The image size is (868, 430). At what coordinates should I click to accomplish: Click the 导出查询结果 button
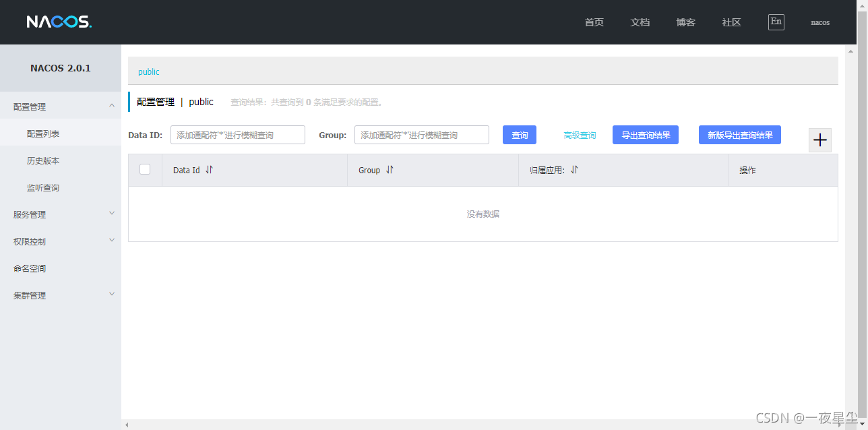pos(646,135)
